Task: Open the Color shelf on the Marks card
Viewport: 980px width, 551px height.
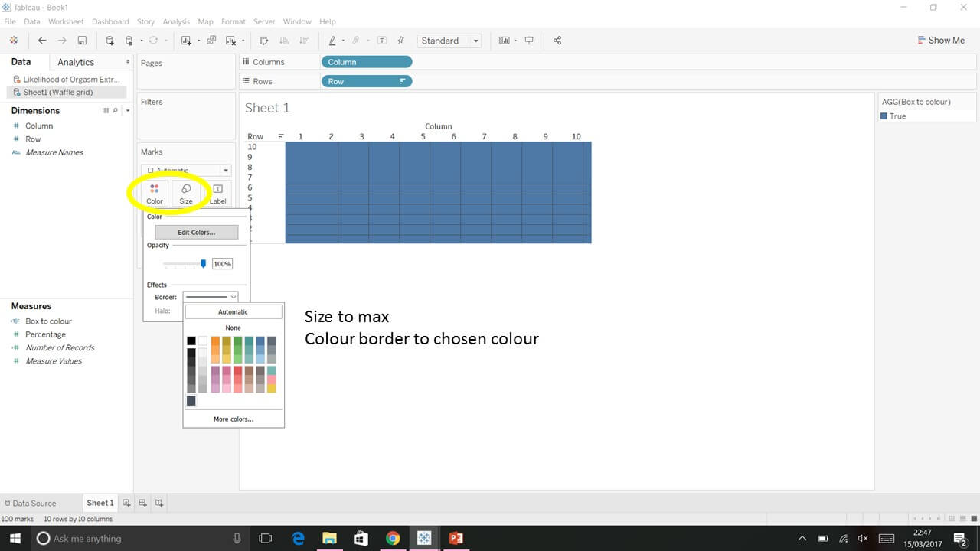Action: coord(154,194)
